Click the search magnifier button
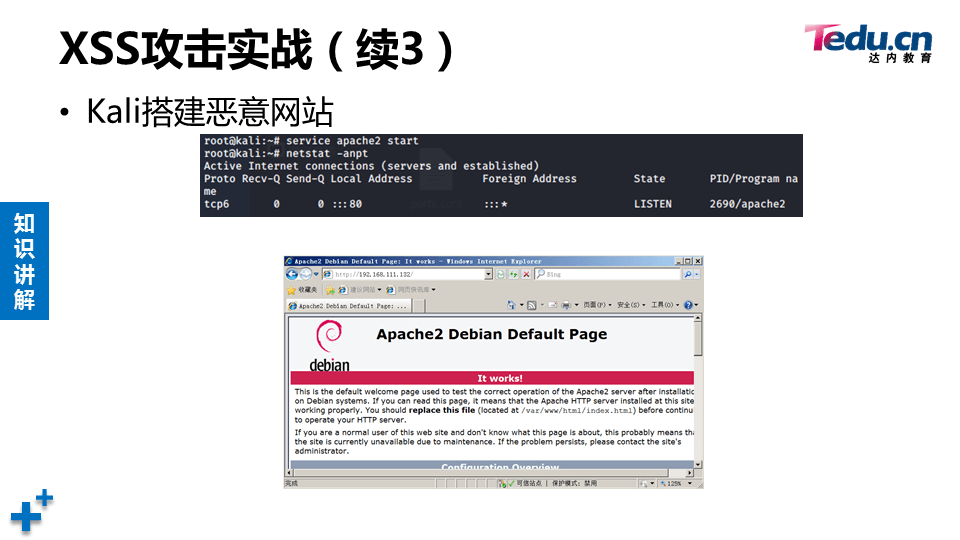 688,274
